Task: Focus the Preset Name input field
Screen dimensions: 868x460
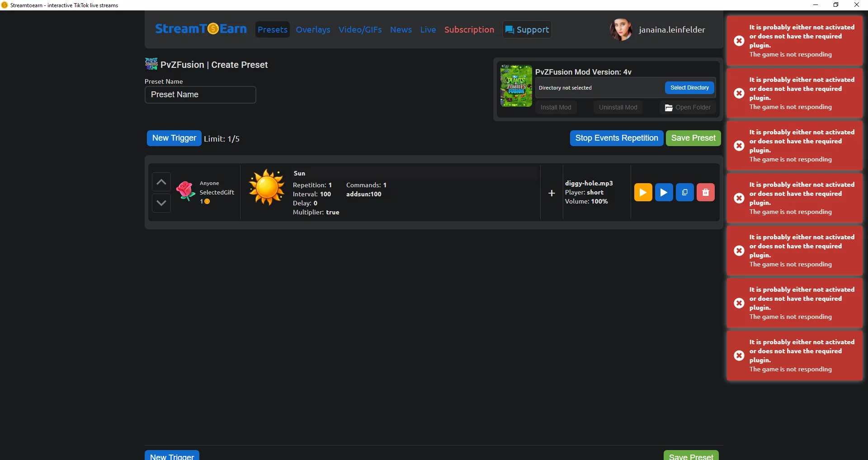Action: [x=200, y=95]
